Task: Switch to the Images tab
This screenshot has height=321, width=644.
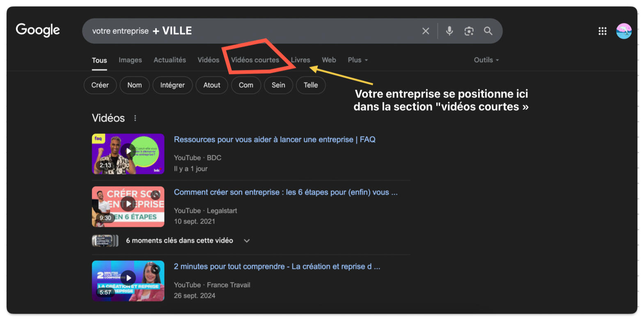Action: pos(130,60)
